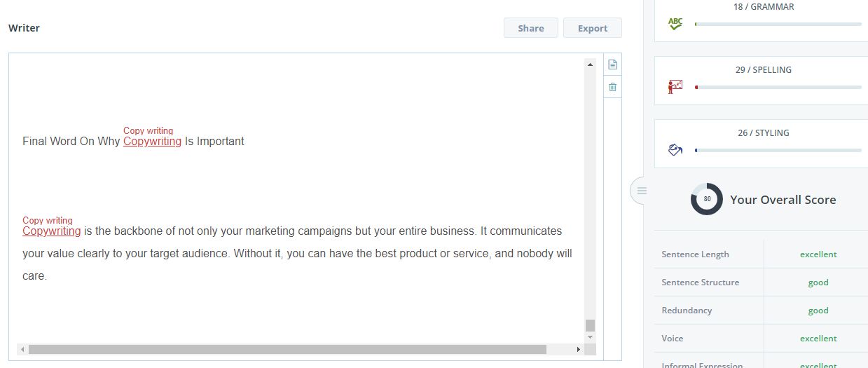Viewport: 868px width, 368px height.
Task: Click the overall score donut chart
Action: pos(706,199)
